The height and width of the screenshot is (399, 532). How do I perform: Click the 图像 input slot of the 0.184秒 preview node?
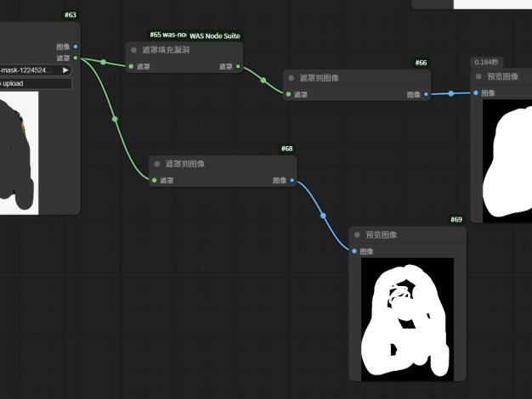(x=476, y=93)
